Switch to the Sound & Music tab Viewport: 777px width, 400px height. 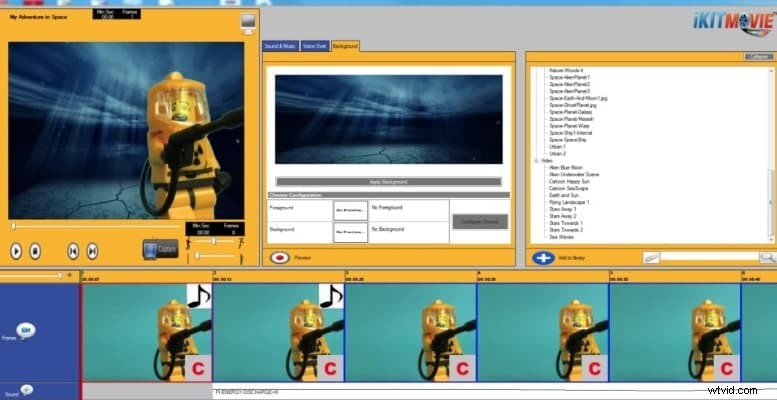280,46
